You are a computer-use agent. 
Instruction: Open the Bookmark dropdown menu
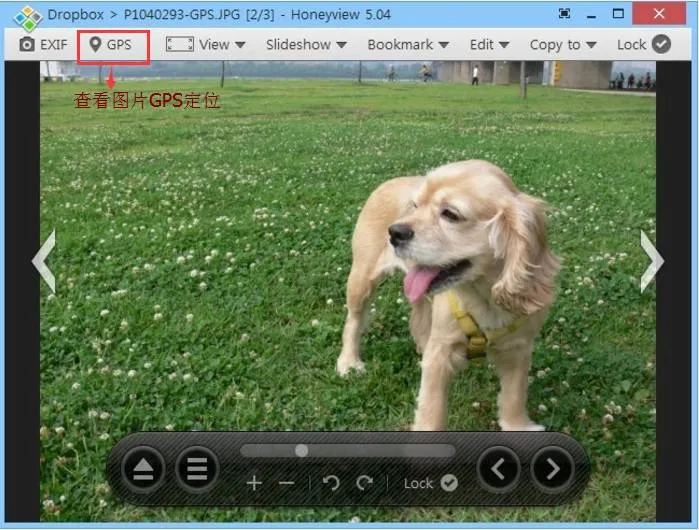(x=408, y=45)
